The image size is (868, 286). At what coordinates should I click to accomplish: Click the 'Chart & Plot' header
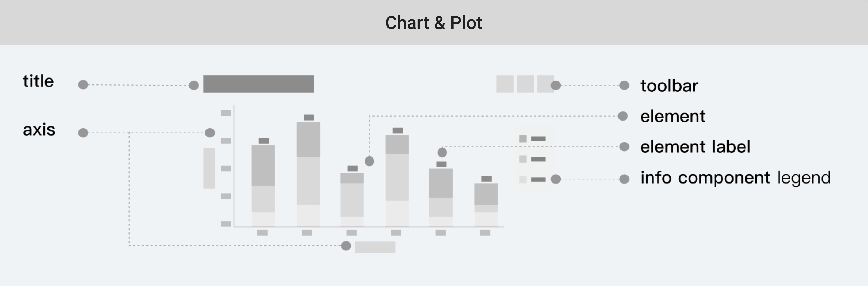point(434,23)
